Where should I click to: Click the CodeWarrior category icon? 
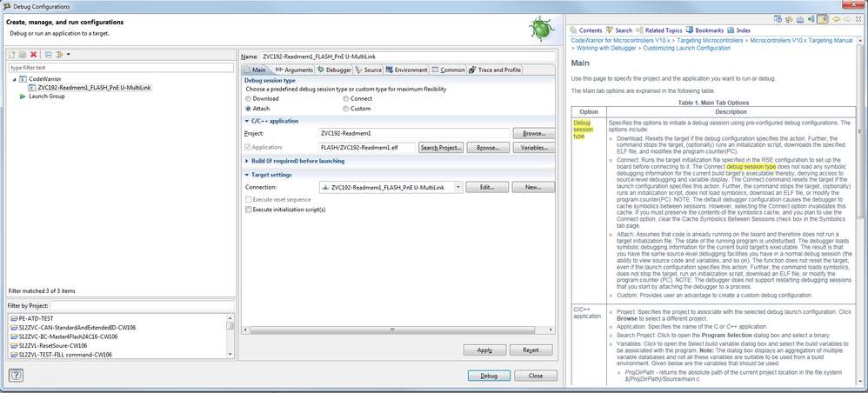tap(23, 79)
